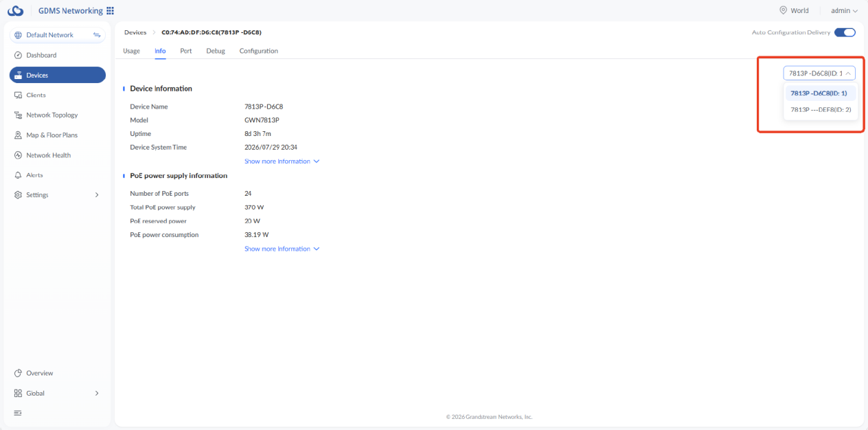Viewport: 868px width, 430px height.
Task: Open the admin user dropdown
Action: click(x=844, y=11)
